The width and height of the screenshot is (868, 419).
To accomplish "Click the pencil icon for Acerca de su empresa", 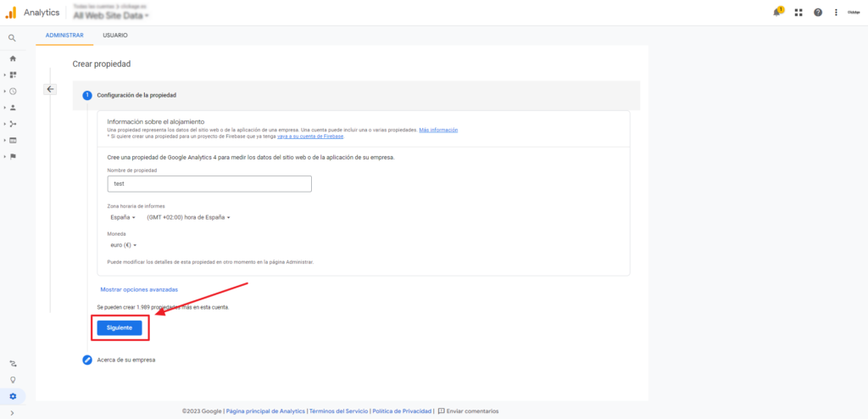I will (x=87, y=360).
